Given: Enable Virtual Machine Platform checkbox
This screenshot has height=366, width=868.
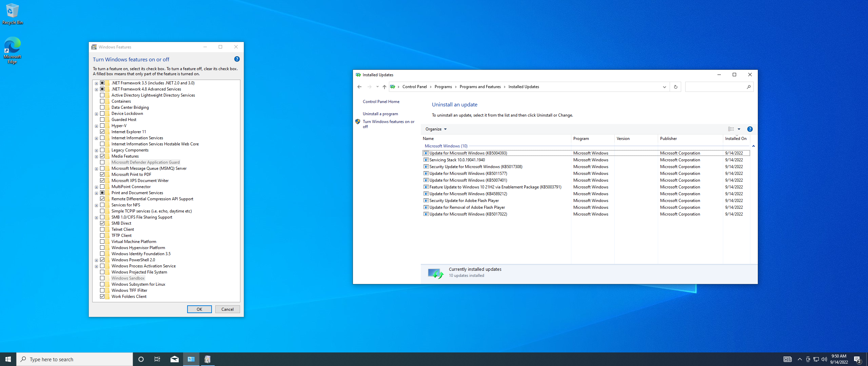Looking at the screenshot, I should coord(102,242).
